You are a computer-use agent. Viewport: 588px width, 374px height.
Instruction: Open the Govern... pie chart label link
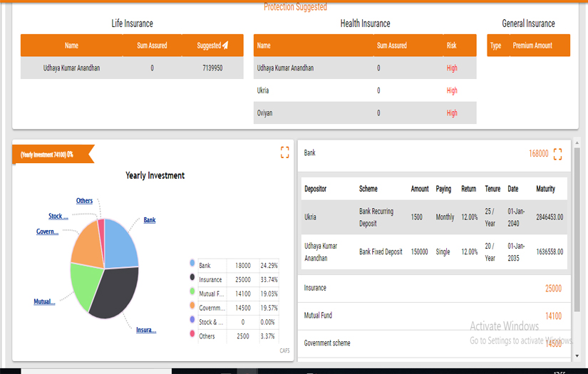(x=47, y=232)
